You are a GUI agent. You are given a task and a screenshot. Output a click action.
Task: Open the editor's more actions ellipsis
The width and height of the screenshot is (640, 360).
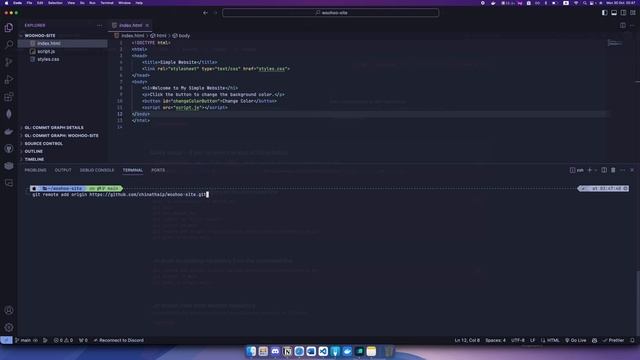pyautogui.click(x=632, y=25)
